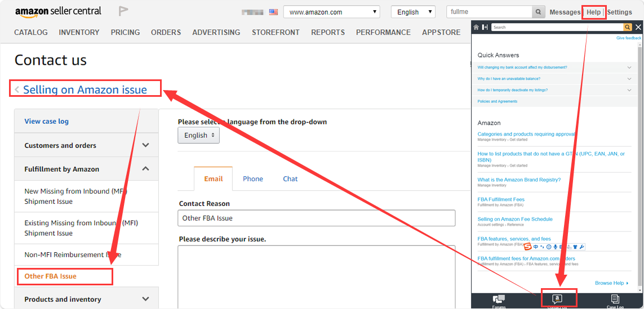Image resolution: width=644 pixels, height=309 pixels.
Task: Open Policies and Agreements link
Action: tap(498, 101)
